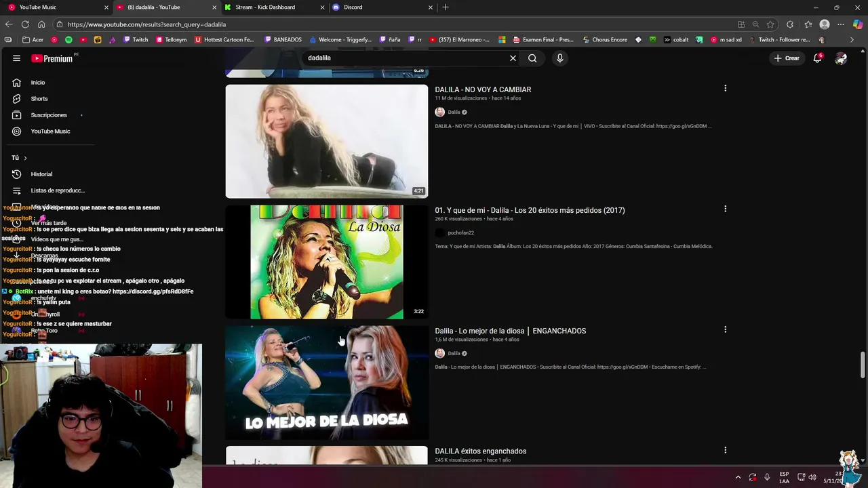Open the Twitch bookmark
Screen dimensions: 868x488
pyautogui.click(x=135, y=40)
